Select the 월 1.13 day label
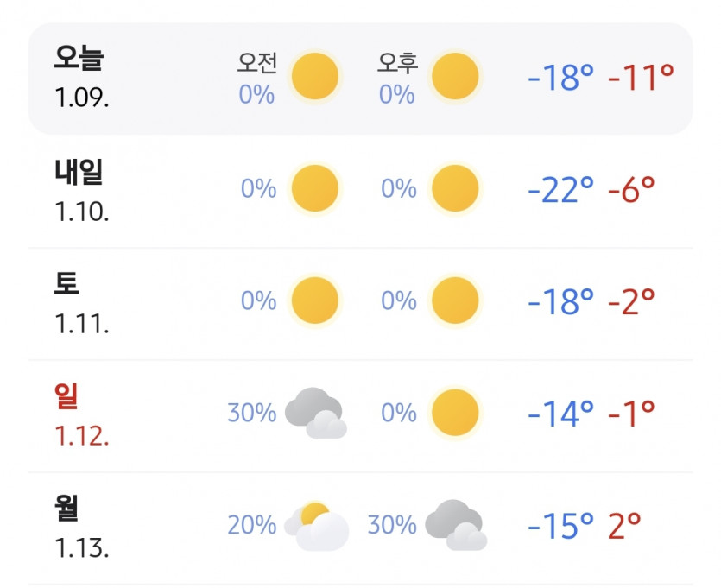The width and height of the screenshot is (721, 588). [82, 527]
